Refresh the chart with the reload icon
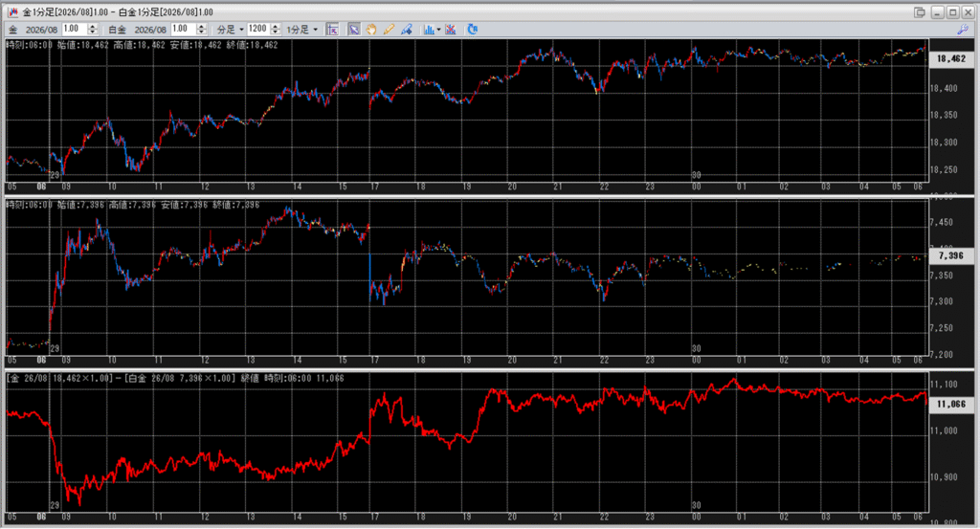The height and width of the screenshot is (529, 980). (472, 30)
